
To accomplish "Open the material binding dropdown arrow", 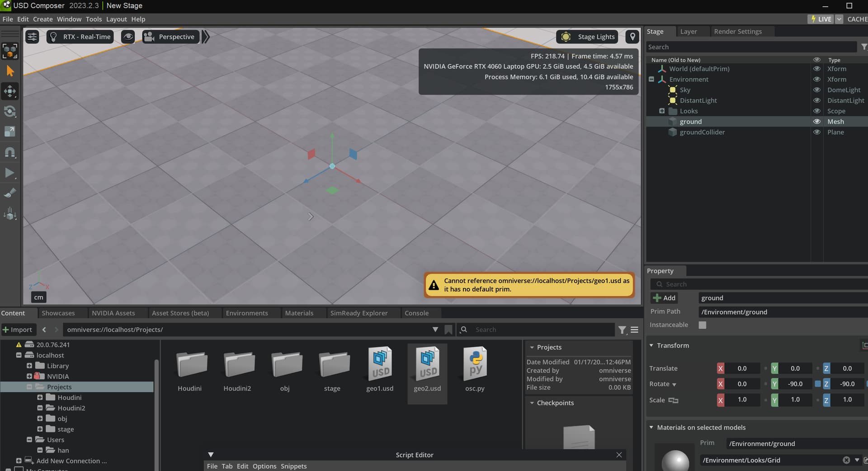I will (x=857, y=460).
